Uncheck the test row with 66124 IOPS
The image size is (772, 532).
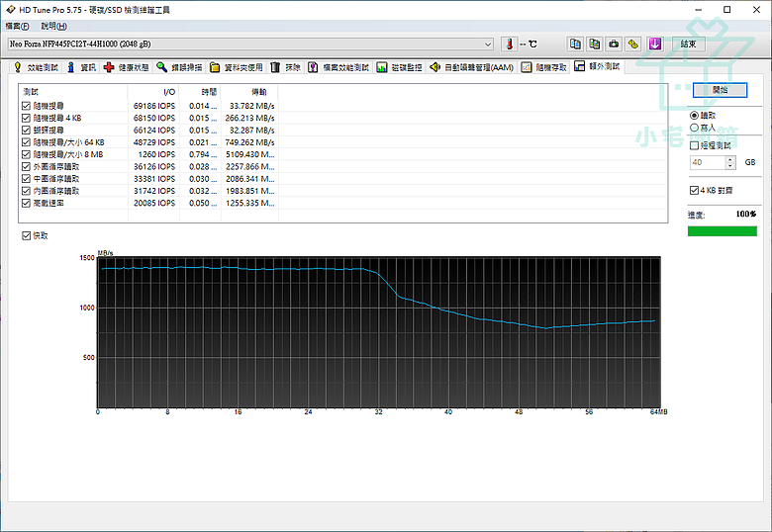tap(26, 131)
